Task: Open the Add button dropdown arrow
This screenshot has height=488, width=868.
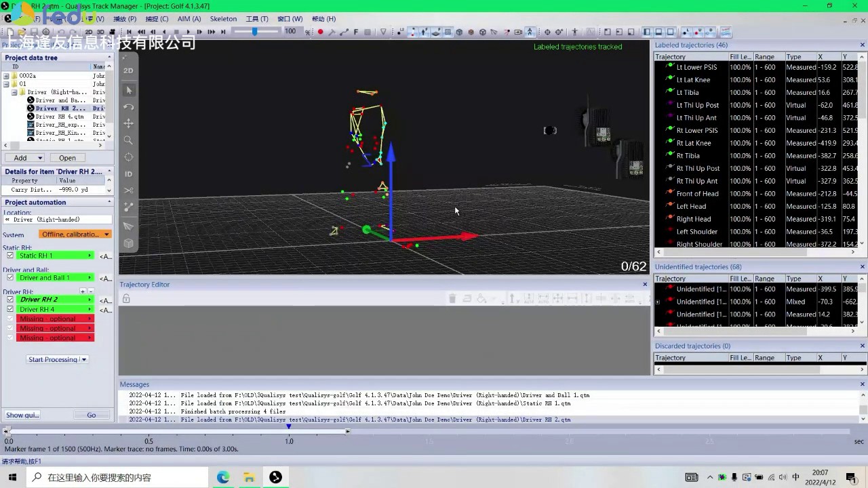Action: (x=39, y=158)
